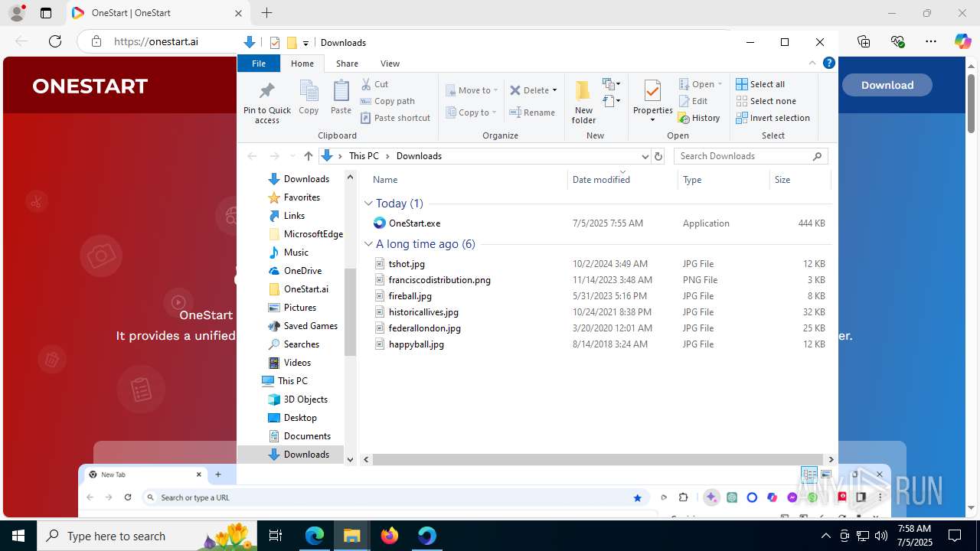Open the Open button dropdown arrow
This screenshot has height=551, width=980.
(720, 84)
